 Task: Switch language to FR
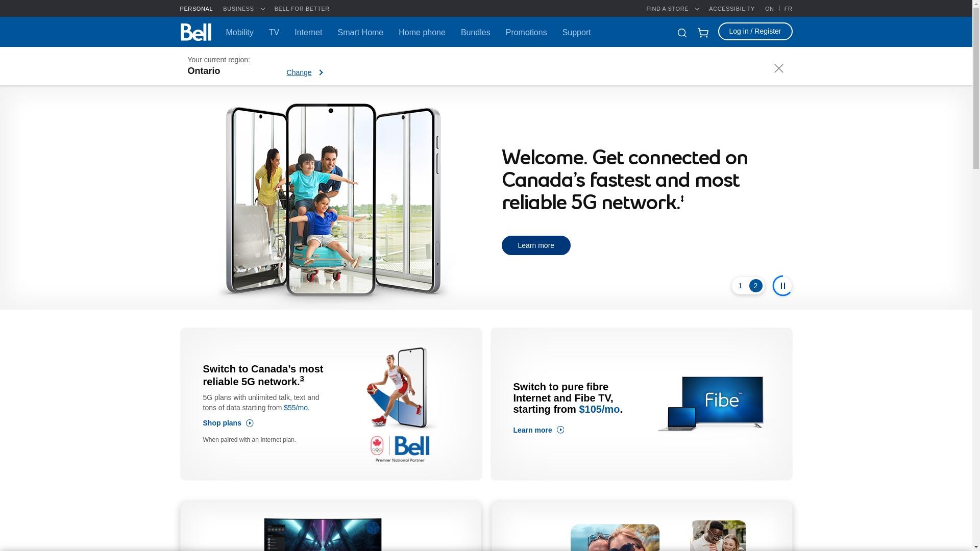[788, 9]
